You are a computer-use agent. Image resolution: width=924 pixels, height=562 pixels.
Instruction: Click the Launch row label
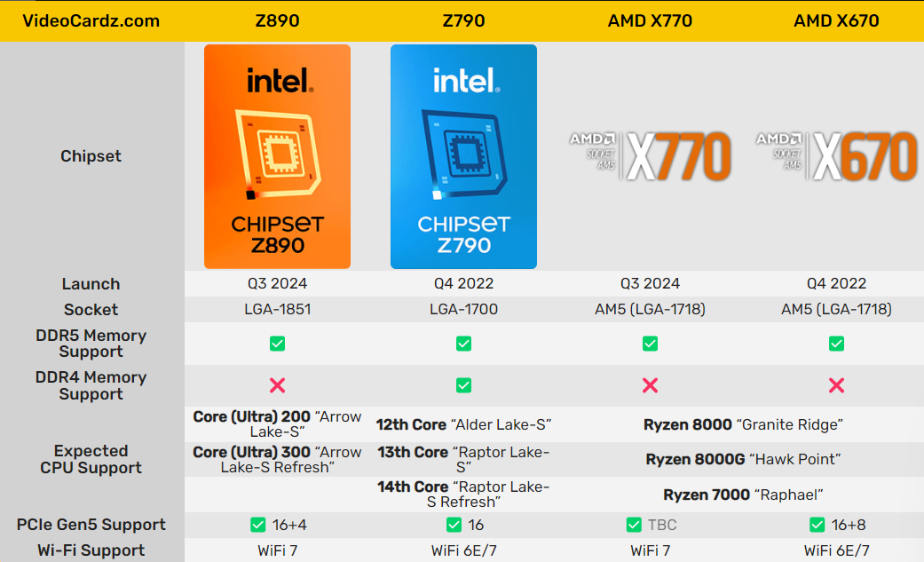click(91, 284)
